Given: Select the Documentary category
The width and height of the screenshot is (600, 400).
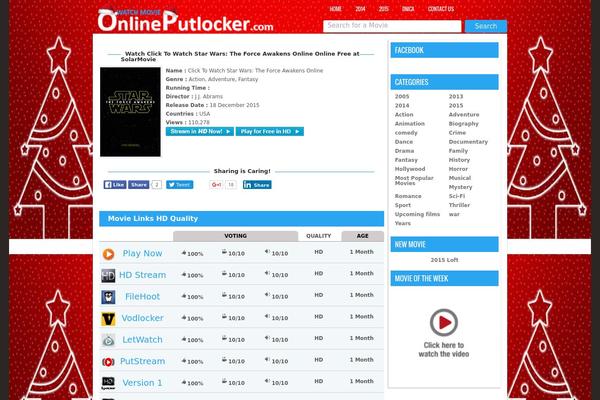Looking at the screenshot, I should click(468, 142).
